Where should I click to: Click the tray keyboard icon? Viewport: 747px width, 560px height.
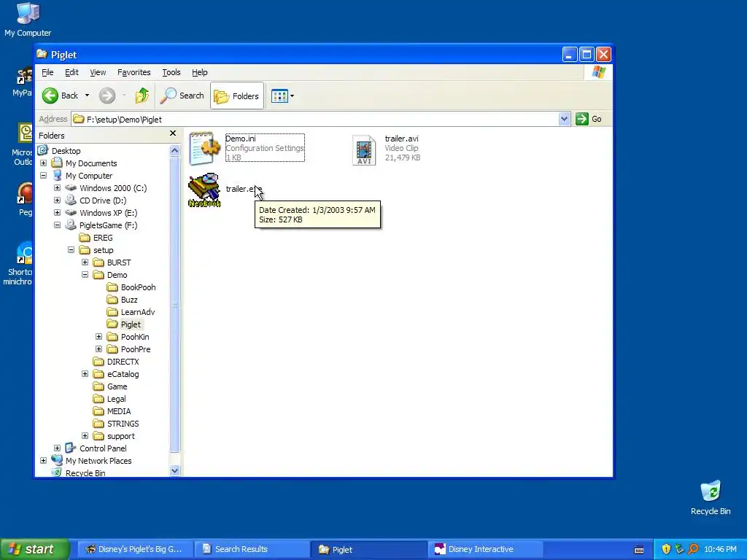click(639, 550)
